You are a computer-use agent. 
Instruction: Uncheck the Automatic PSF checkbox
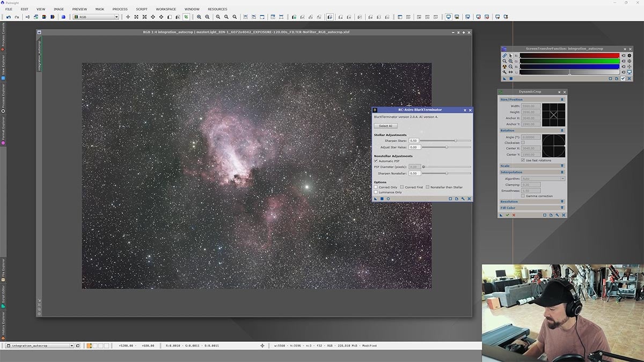click(x=376, y=161)
